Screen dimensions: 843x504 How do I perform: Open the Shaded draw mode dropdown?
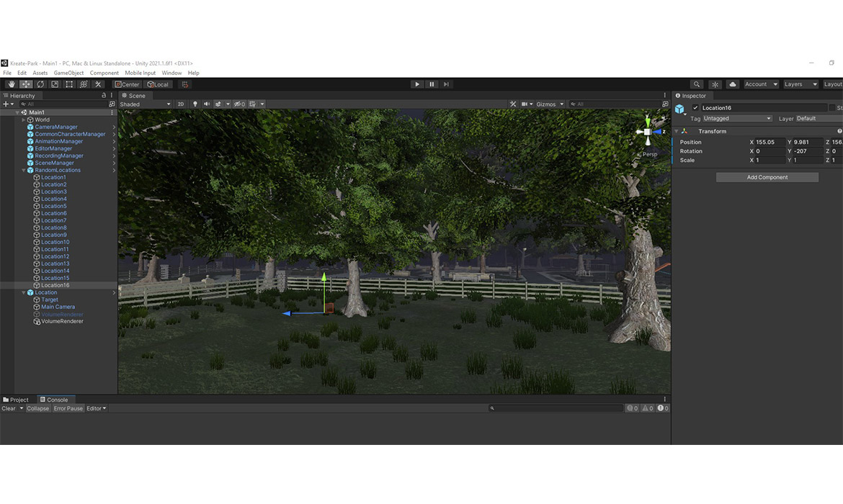coord(145,104)
